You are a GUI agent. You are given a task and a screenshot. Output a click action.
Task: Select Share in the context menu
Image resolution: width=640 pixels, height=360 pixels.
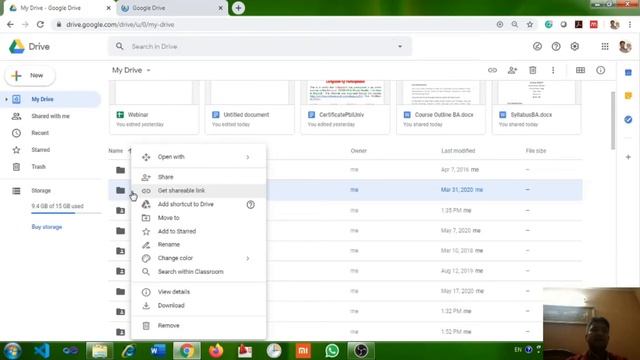point(198,177)
